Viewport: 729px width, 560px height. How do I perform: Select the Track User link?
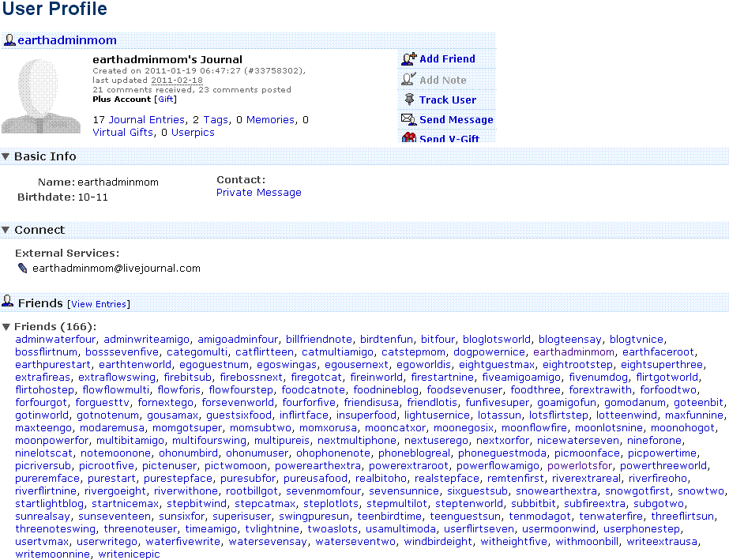tap(447, 100)
